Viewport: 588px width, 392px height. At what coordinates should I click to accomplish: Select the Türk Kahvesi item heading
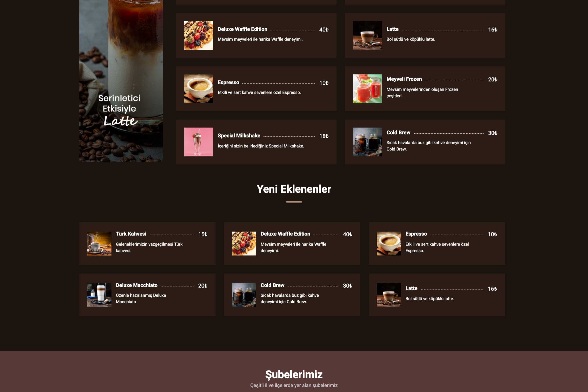coord(131,234)
